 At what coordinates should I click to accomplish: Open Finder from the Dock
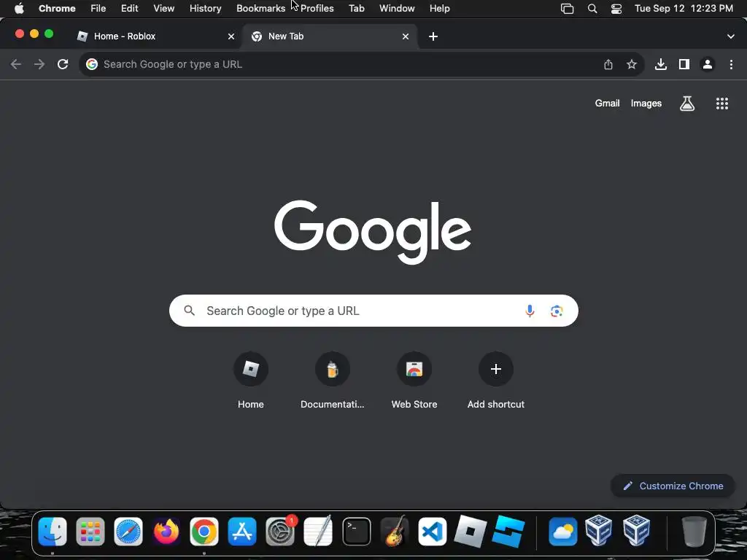(53, 532)
